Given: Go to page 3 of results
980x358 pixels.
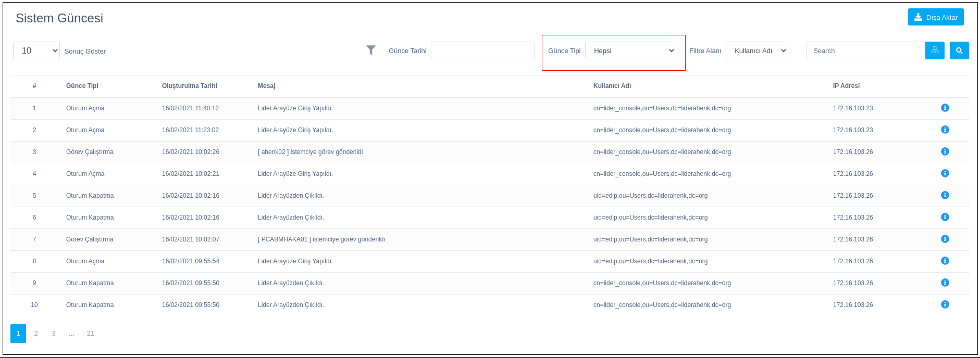Looking at the screenshot, I should (54, 334).
